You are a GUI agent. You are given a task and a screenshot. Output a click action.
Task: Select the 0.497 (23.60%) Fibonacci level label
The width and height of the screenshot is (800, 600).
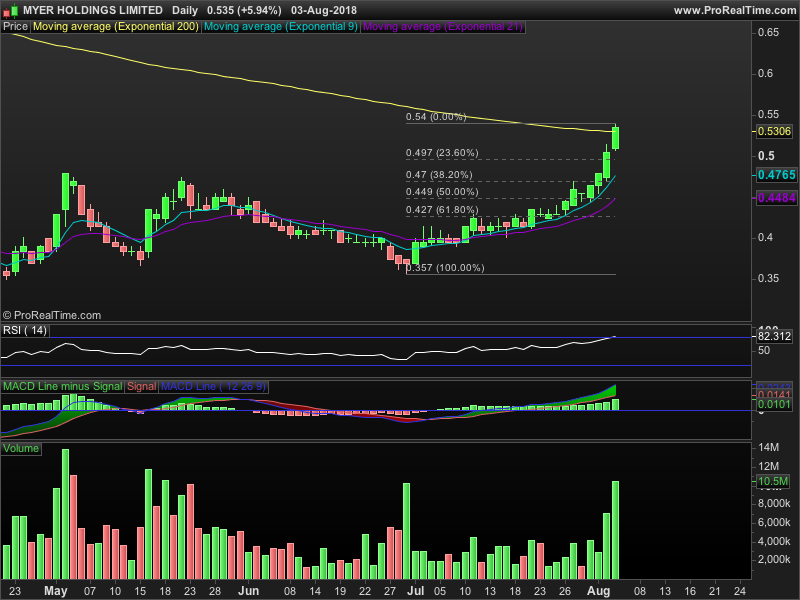pyautogui.click(x=442, y=153)
